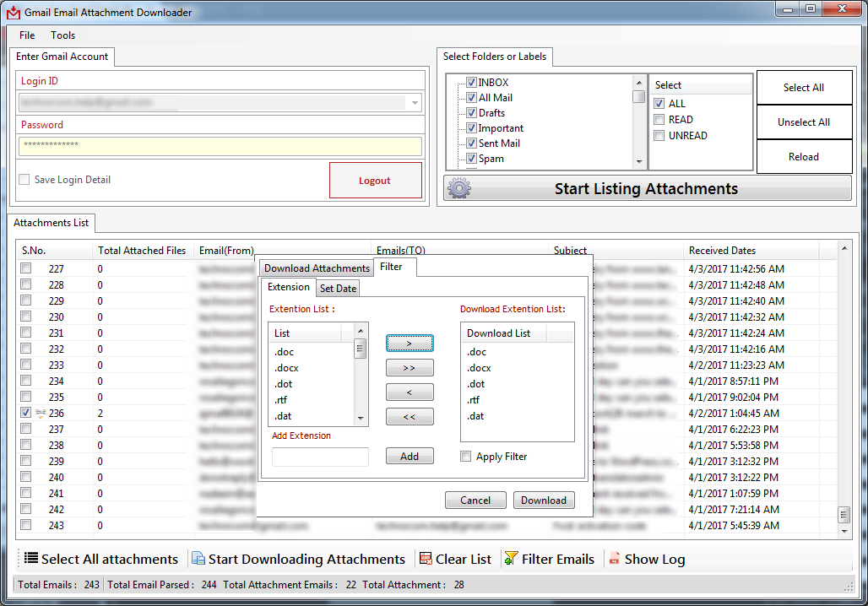Click the Received Dates column header

(x=751, y=250)
